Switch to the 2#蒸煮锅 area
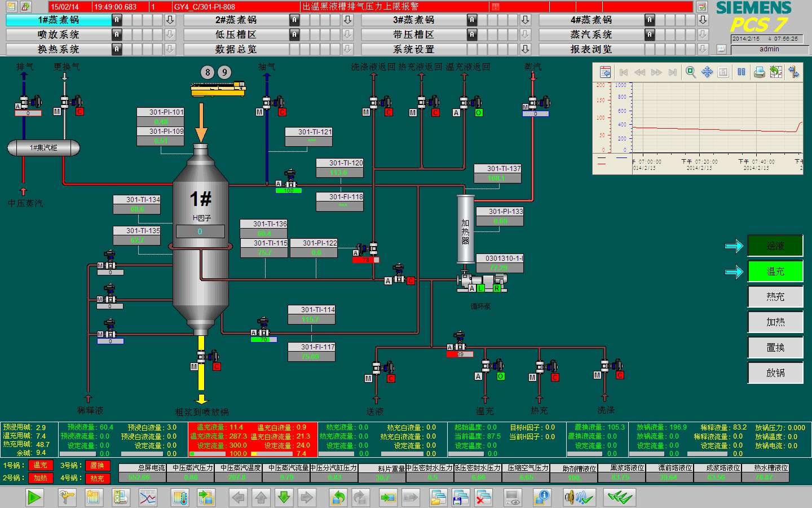 [236, 19]
